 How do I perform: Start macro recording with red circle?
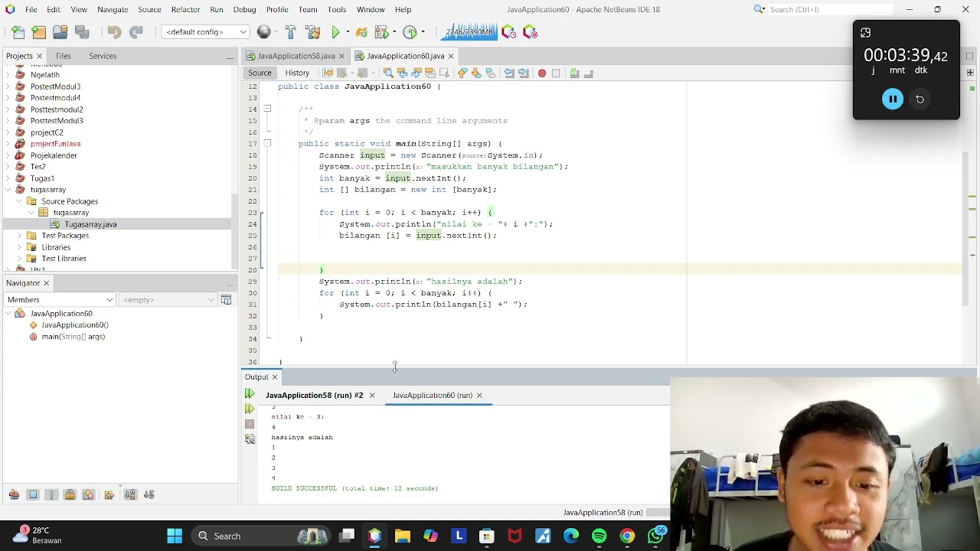542,73
